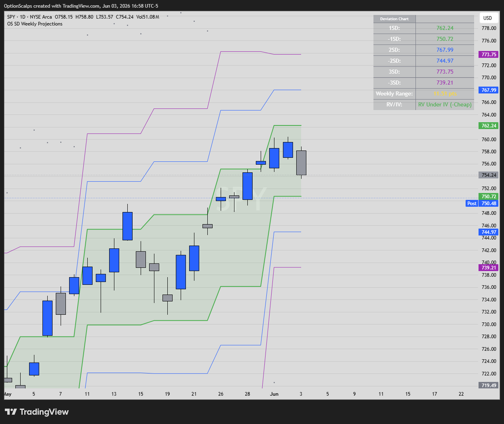
Task: Click the 778.00 price scale tick
Action: coord(488,28)
